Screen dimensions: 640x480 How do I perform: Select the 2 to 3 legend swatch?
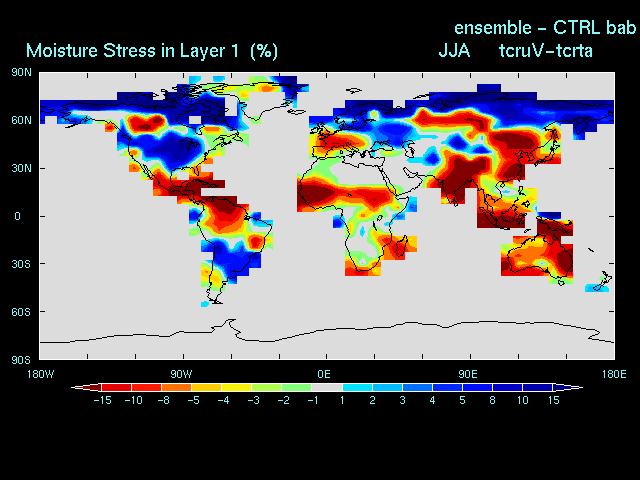tap(387, 387)
